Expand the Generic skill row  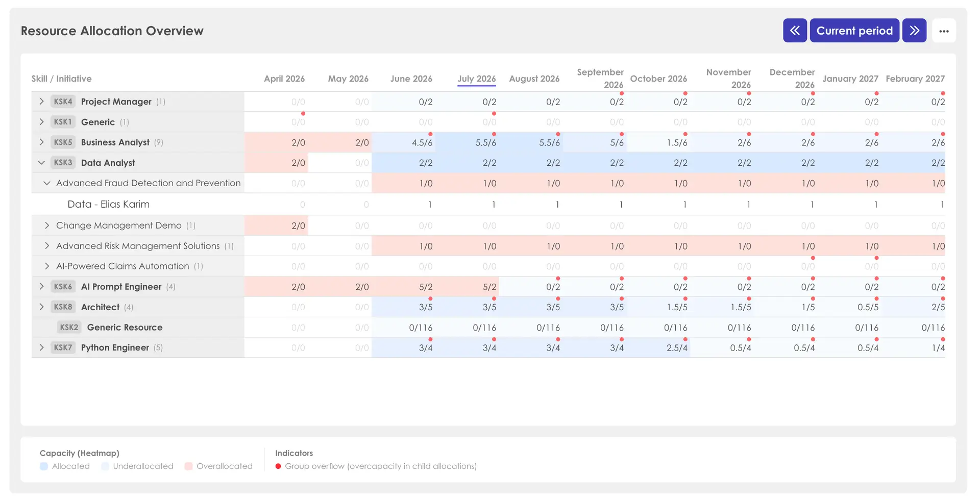(41, 122)
